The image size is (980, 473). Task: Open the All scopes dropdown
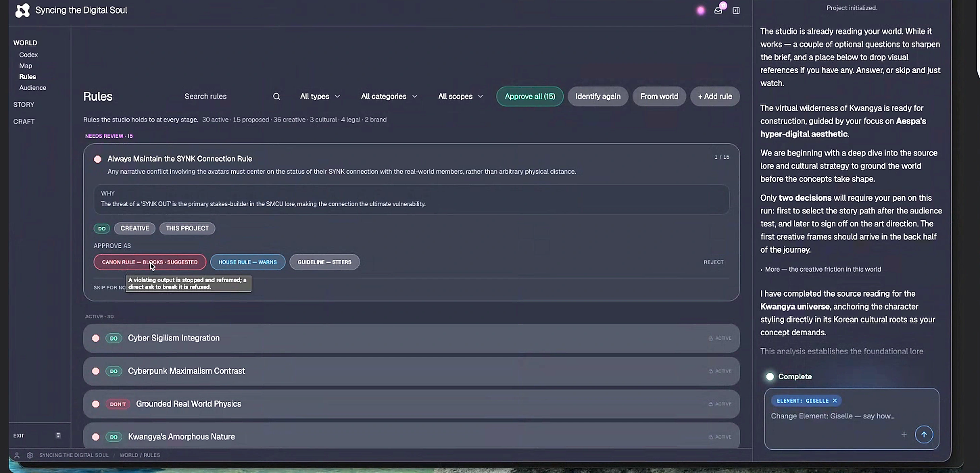click(x=460, y=97)
